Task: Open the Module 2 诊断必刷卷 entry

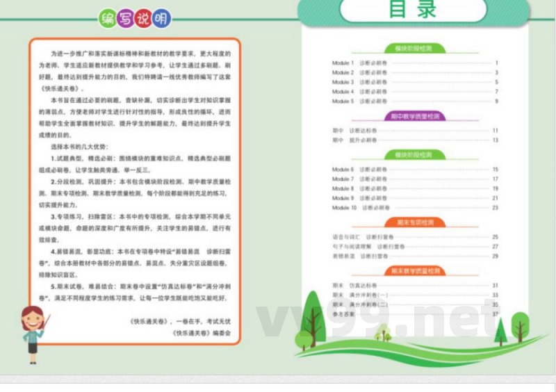Action: [x=415, y=72]
